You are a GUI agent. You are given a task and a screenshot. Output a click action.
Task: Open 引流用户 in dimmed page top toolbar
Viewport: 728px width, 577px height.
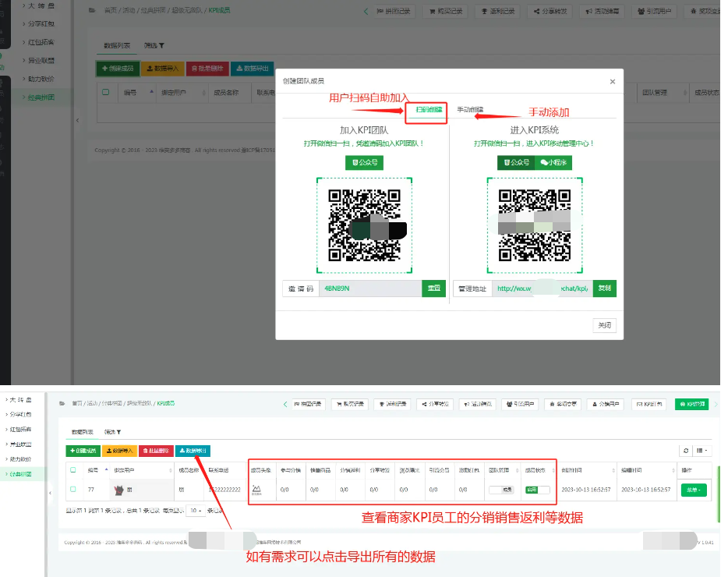point(654,11)
